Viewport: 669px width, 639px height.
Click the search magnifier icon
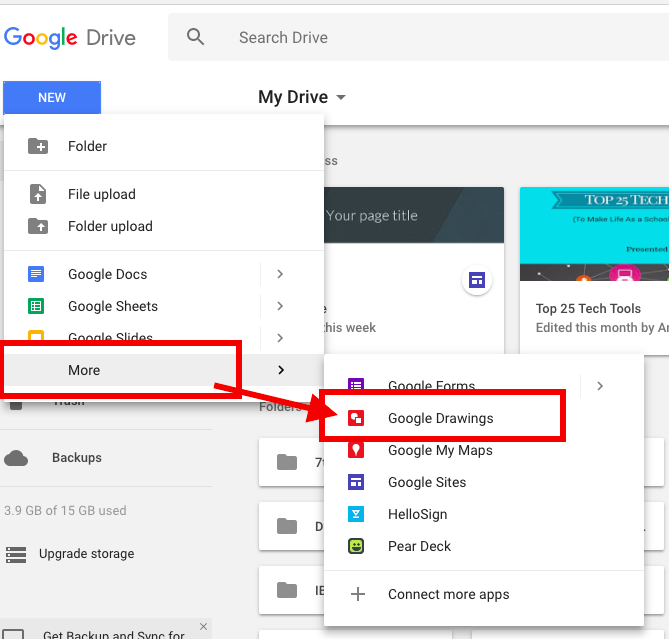tap(195, 37)
